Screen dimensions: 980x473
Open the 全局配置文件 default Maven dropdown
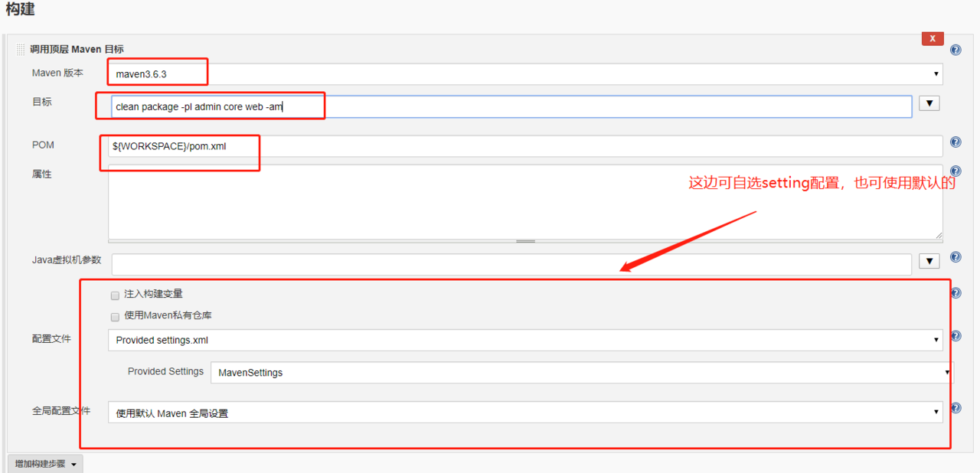525,413
